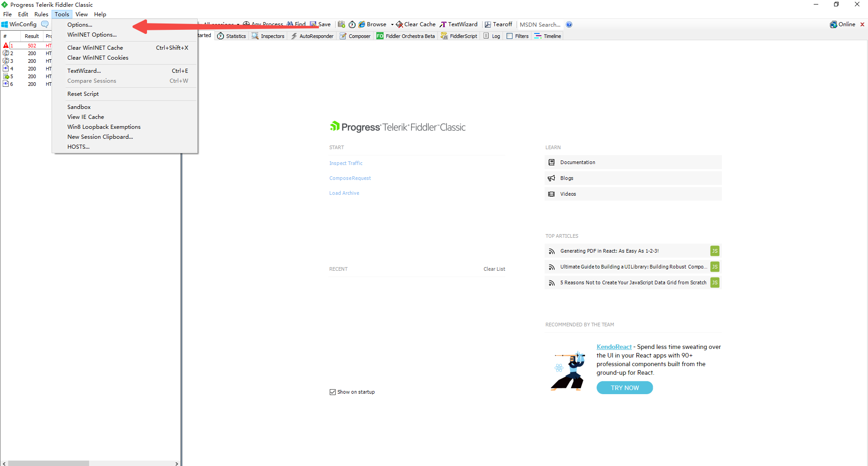The height and width of the screenshot is (466, 868).
Task: Open the Ultimate Guide to Building article
Action: (x=633, y=267)
